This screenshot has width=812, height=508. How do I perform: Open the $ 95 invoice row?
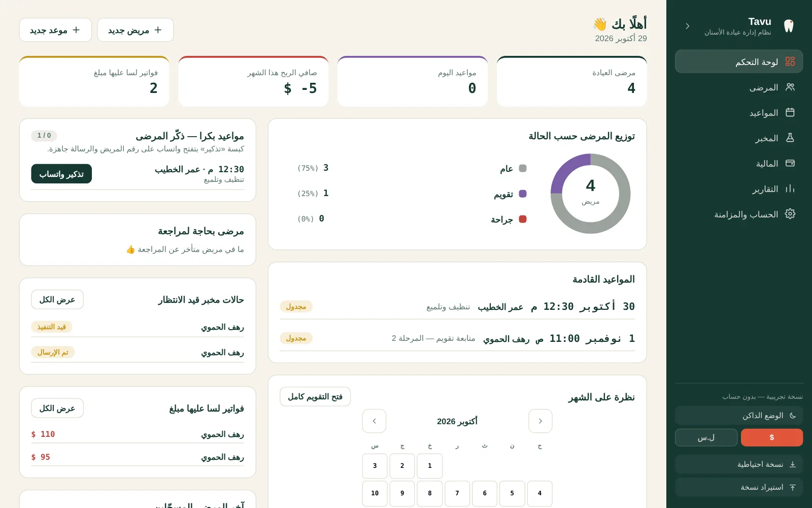(138, 457)
